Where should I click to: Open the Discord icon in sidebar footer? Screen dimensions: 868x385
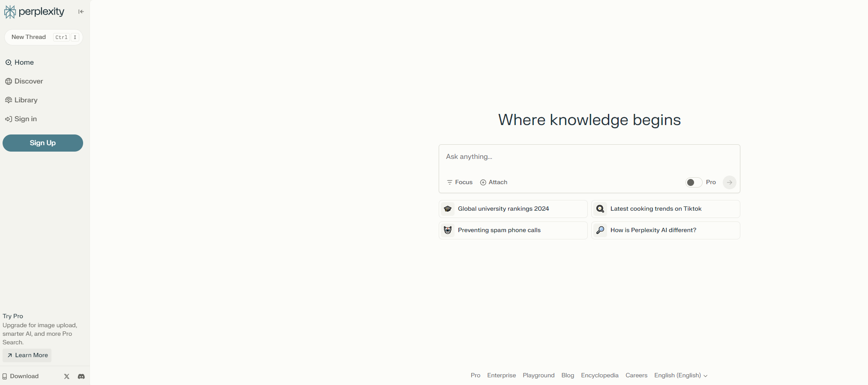point(81,376)
